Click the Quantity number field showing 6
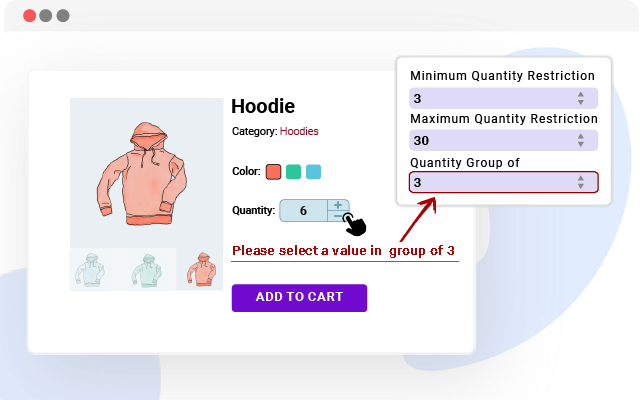Image resolution: width=640 pixels, height=400 pixels. coord(303,211)
